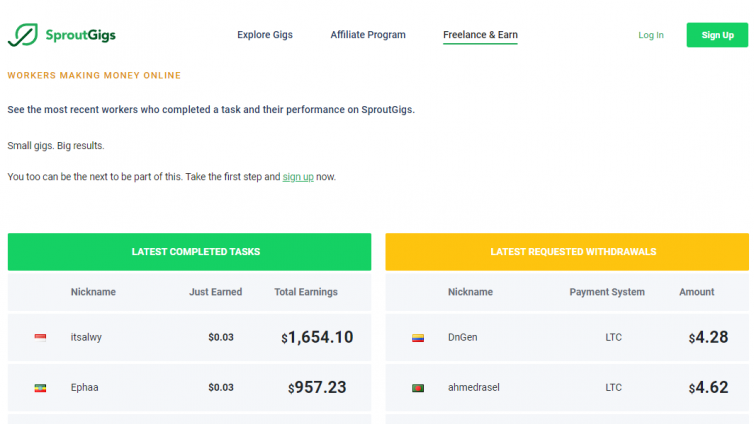Click the Latest Requested Withdrawals yellow header
This screenshot has height=424, width=754.
[x=567, y=252]
